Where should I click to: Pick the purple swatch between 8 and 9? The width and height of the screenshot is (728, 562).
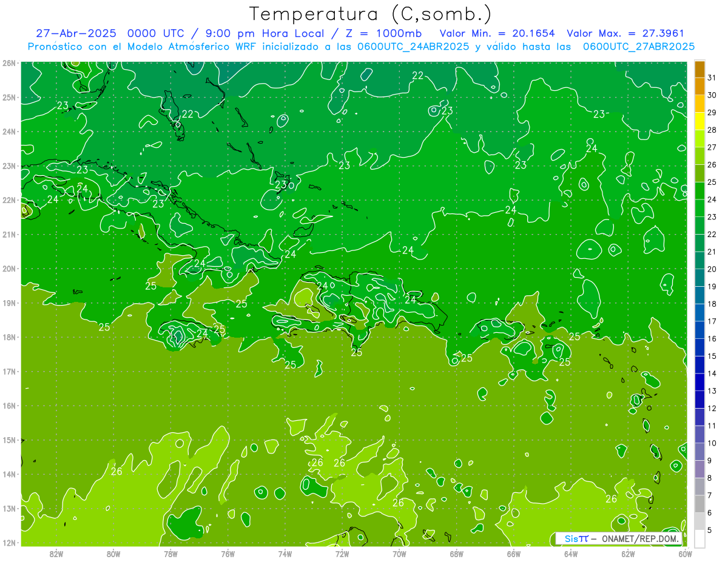(x=699, y=469)
